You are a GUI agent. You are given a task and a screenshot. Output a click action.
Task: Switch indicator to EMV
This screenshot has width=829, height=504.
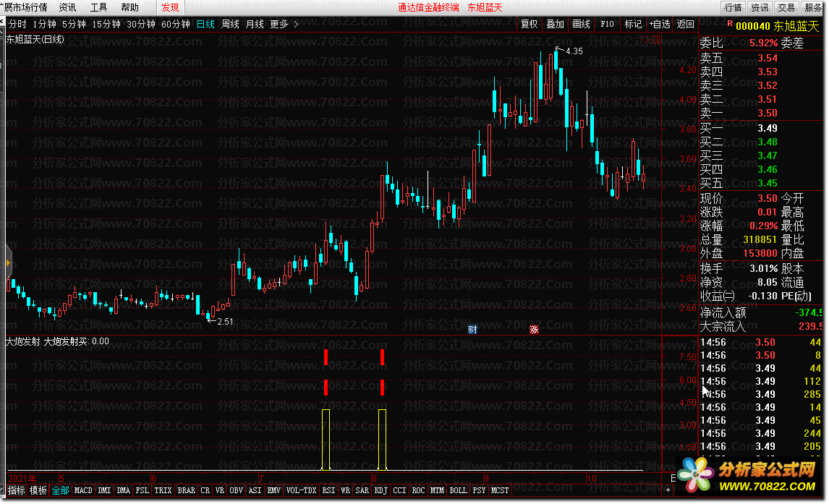click(x=274, y=490)
